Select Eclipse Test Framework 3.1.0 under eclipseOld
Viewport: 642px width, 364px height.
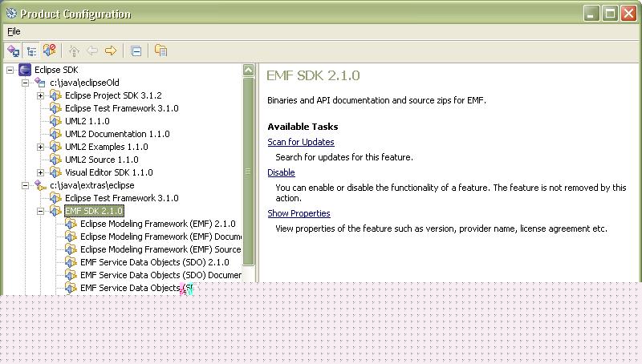pos(122,108)
